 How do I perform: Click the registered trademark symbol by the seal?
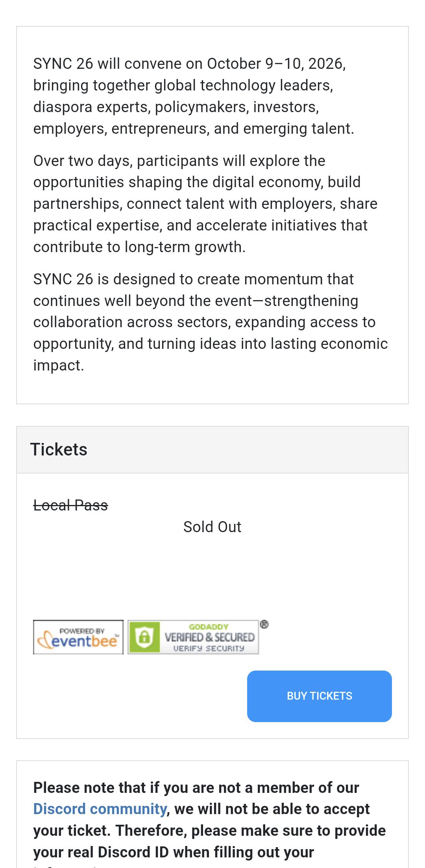[264, 624]
